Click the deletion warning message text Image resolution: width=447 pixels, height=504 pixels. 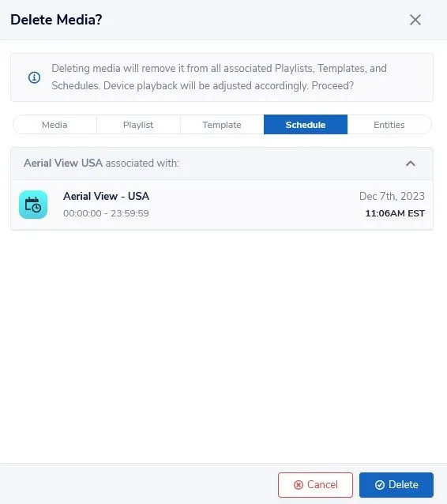220,77
